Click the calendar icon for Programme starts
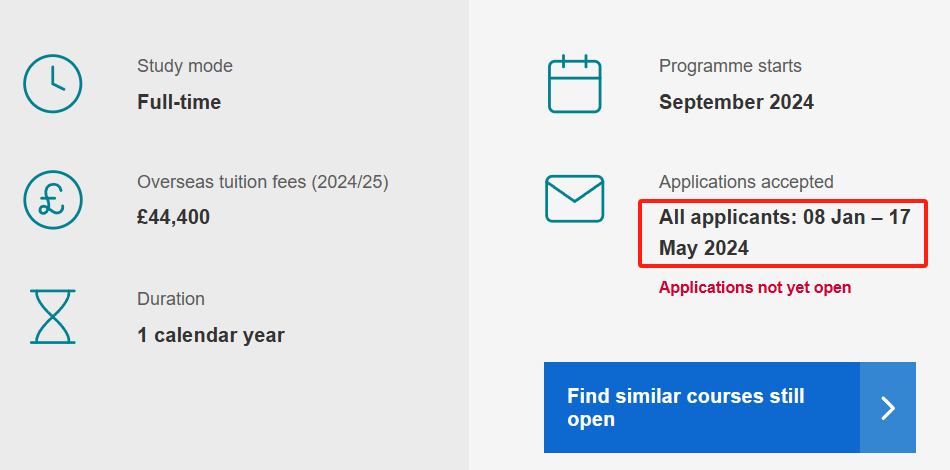This screenshot has width=950, height=470. pyautogui.click(x=575, y=84)
